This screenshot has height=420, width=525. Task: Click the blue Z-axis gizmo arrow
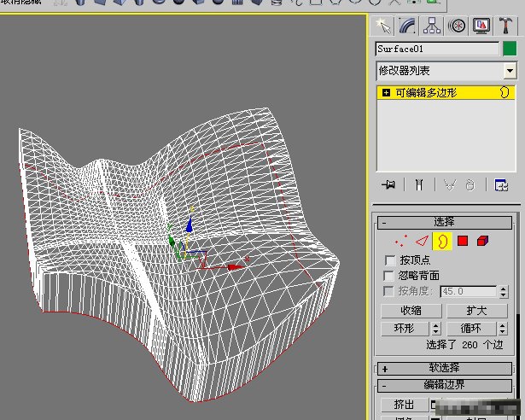point(190,225)
